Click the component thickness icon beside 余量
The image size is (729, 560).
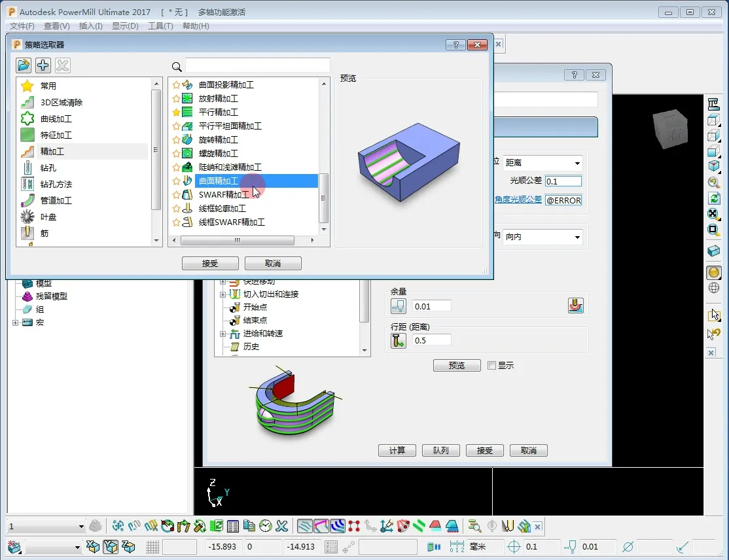[575, 306]
